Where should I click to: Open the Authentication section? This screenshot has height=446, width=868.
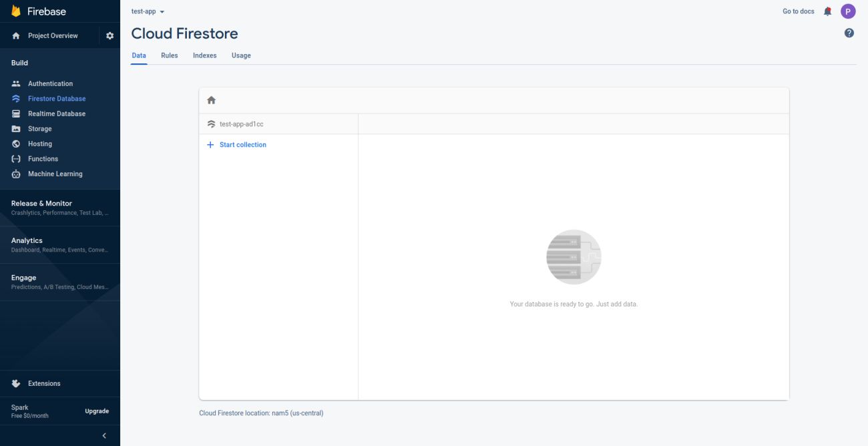point(50,83)
